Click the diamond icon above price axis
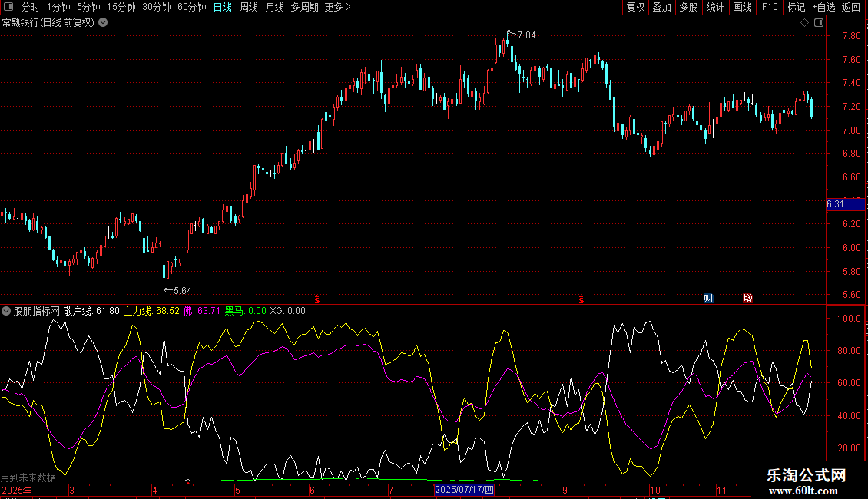The width and height of the screenshot is (868, 499). coord(804,23)
